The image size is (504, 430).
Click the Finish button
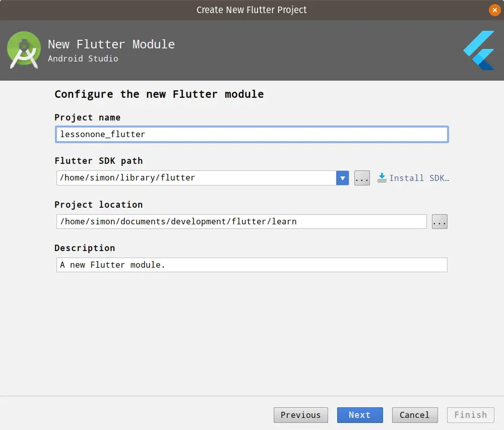470,415
